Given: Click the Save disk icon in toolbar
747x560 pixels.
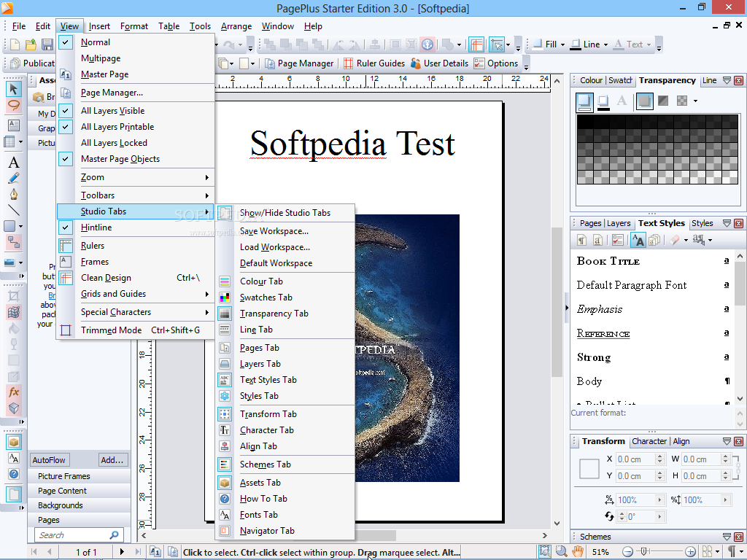Looking at the screenshot, I should pyautogui.click(x=47, y=44).
